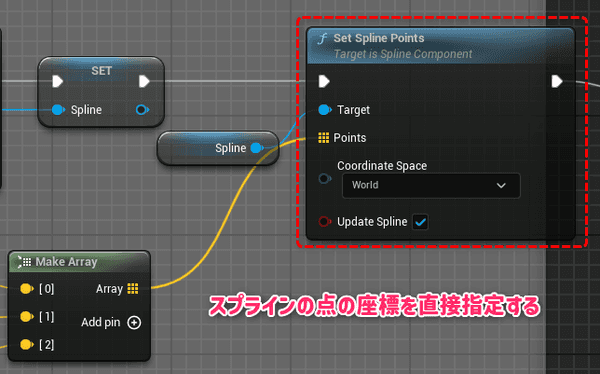Image resolution: width=600 pixels, height=374 pixels.
Task: Click the Spline getter node label
Action: (230, 148)
